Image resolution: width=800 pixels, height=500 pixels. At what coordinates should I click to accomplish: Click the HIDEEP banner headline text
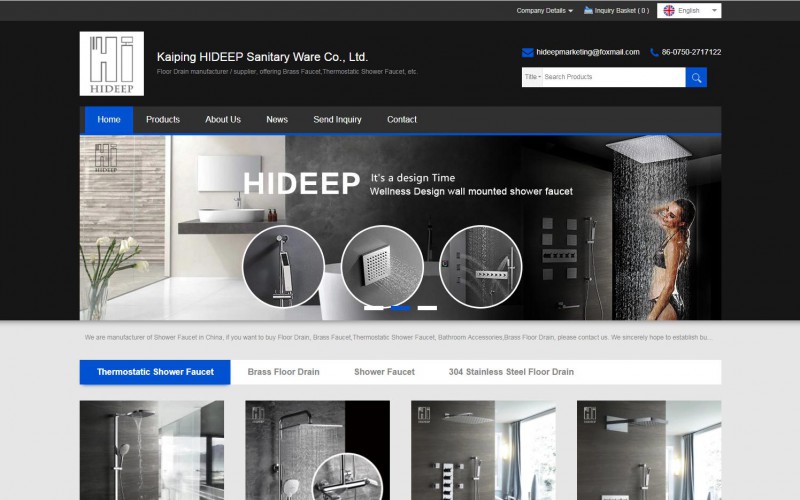(x=302, y=184)
